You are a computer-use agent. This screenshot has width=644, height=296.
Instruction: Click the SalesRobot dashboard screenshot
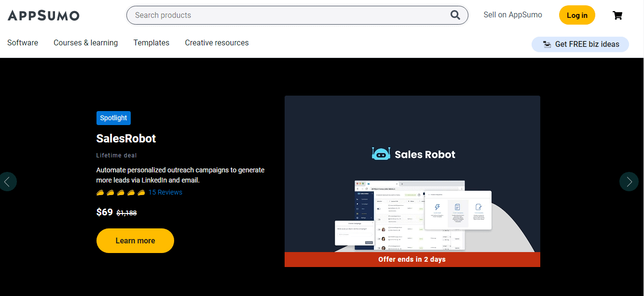413,215
